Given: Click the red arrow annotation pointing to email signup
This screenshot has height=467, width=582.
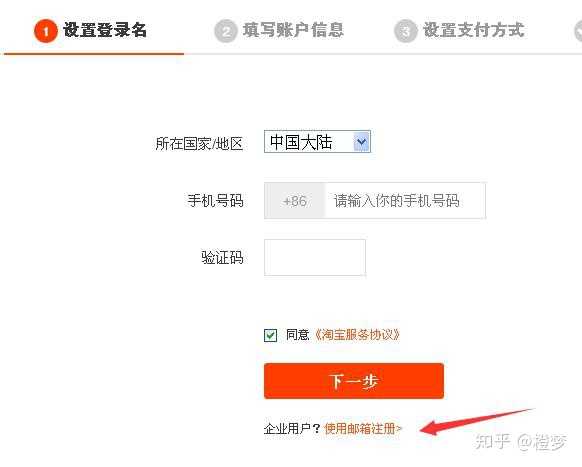Looking at the screenshot, I should pyautogui.click(x=475, y=421).
